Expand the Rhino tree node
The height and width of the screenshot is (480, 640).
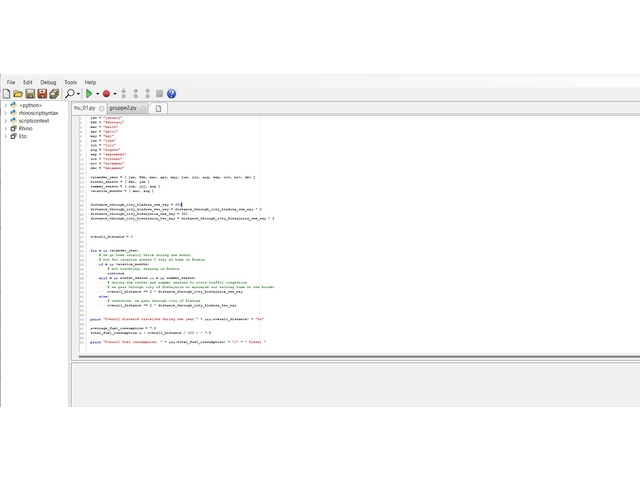click(5, 129)
